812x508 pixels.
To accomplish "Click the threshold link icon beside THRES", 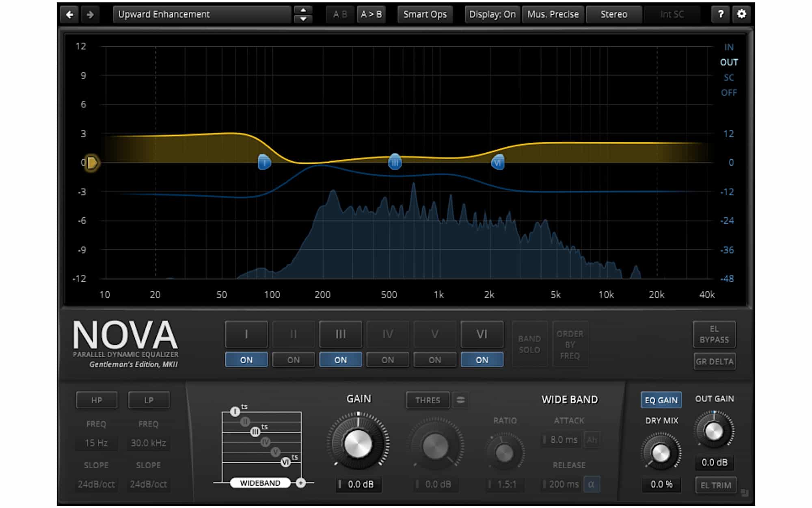I will point(460,400).
